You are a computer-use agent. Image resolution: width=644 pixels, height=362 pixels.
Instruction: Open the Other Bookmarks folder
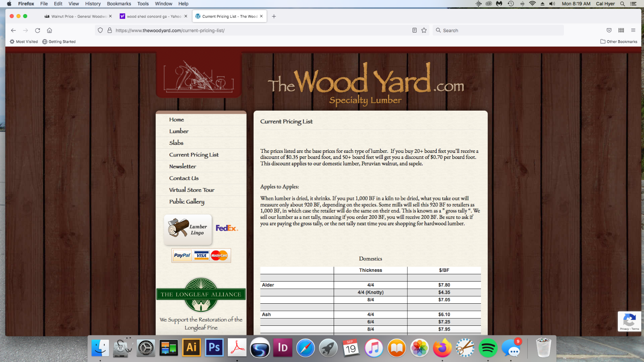(x=619, y=41)
